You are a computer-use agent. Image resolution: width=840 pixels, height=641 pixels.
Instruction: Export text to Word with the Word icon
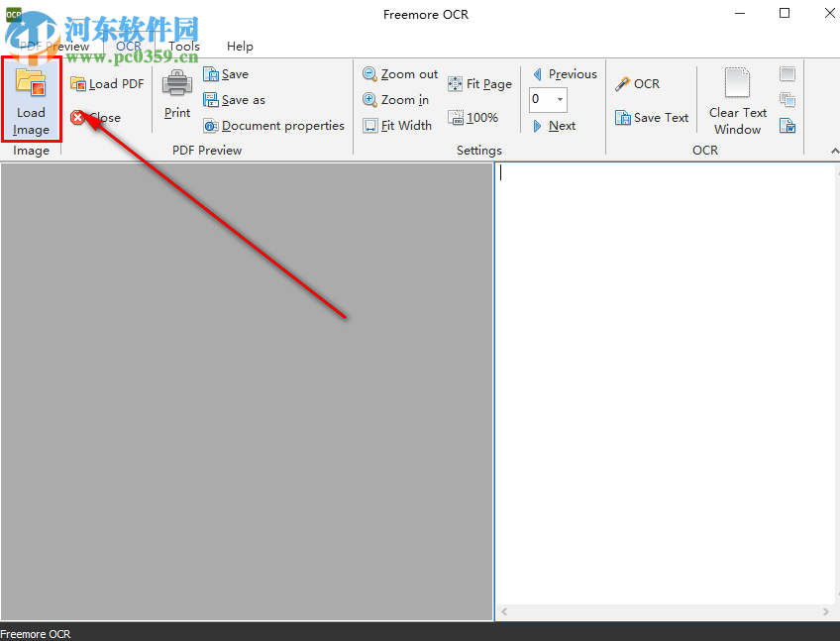pyautogui.click(x=787, y=126)
